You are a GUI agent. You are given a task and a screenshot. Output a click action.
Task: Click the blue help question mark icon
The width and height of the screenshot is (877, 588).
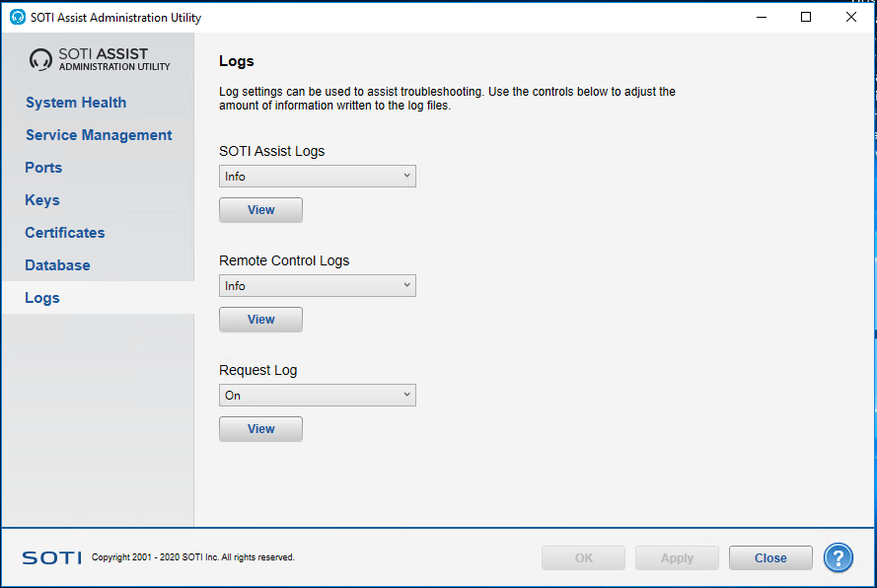click(838, 557)
